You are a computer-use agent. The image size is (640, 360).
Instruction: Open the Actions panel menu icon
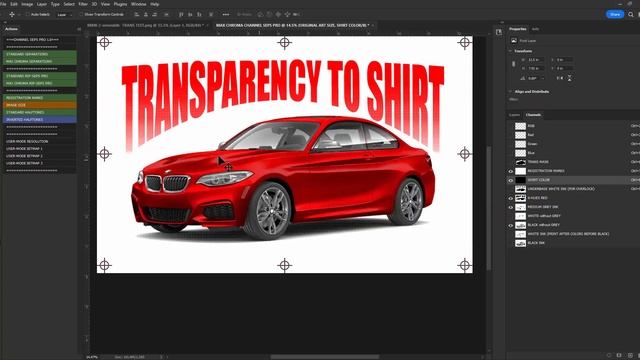(x=79, y=29)
